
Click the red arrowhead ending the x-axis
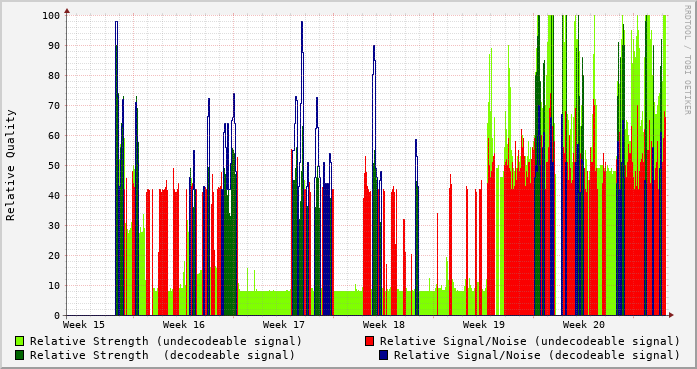point(671,315)
